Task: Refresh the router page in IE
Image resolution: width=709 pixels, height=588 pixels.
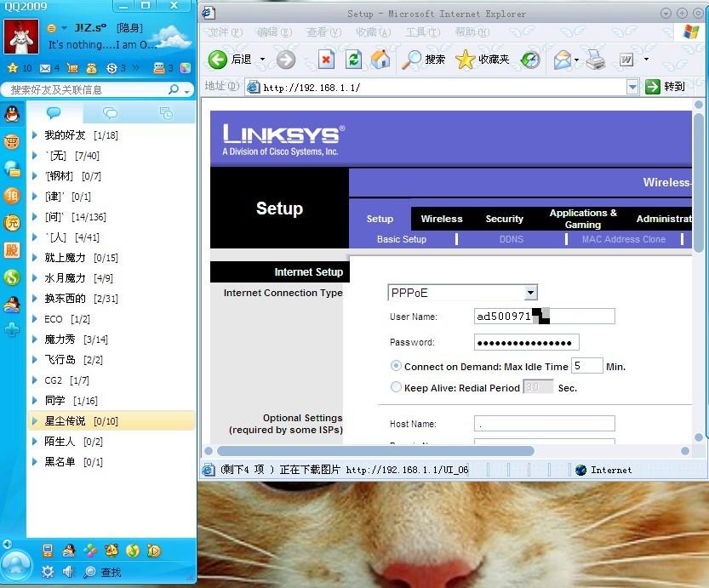Action: (353, 60)
